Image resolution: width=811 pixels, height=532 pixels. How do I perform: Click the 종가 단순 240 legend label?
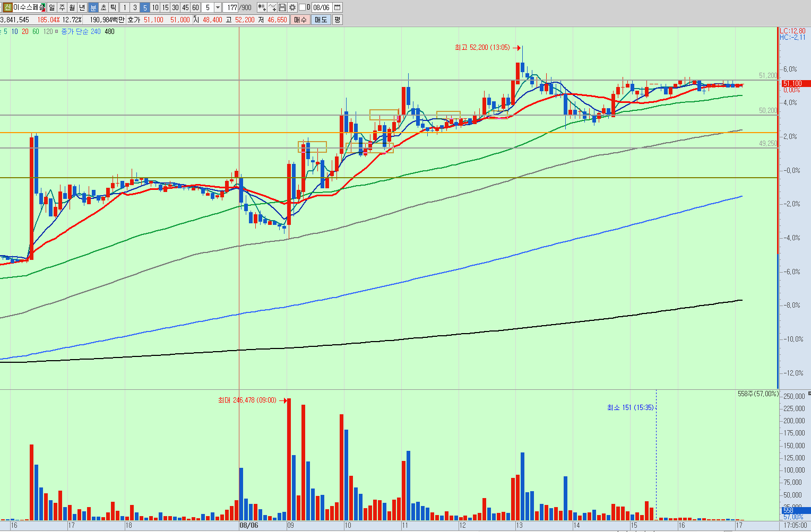[x=81, y=31]
